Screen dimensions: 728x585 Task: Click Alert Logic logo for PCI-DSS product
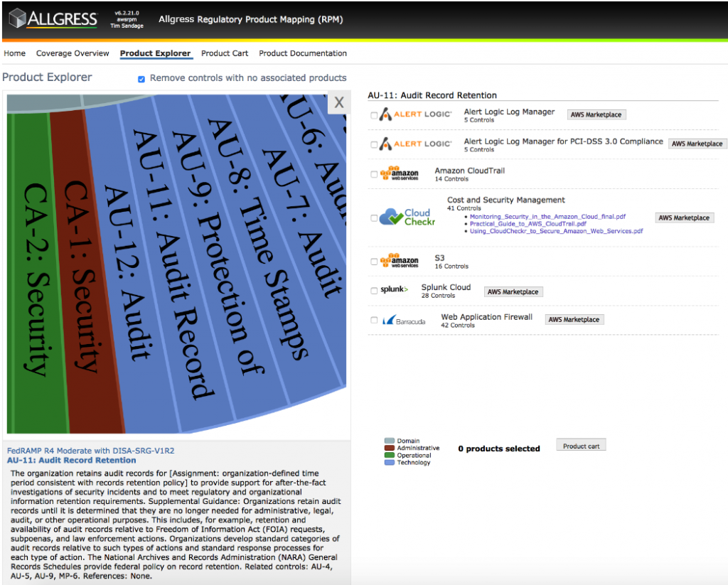click(x=415, y=144)
